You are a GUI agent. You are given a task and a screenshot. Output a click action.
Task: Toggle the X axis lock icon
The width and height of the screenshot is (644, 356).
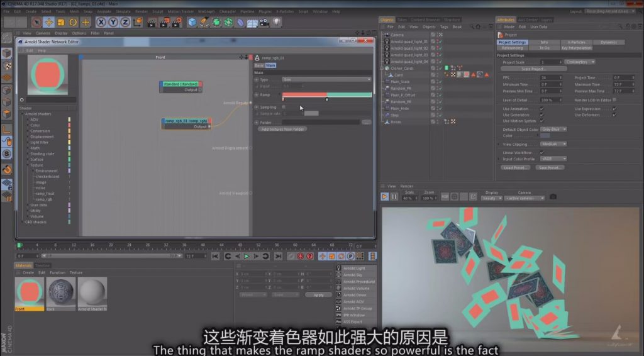101,22
